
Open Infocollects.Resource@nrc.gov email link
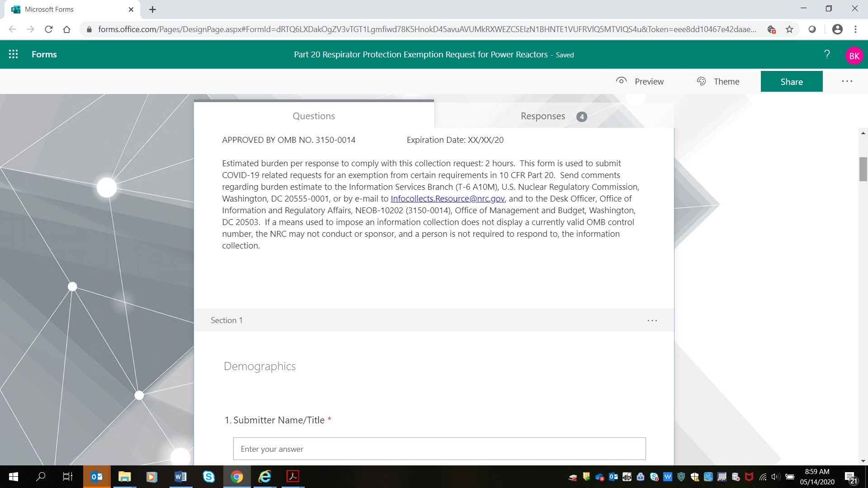447,198
